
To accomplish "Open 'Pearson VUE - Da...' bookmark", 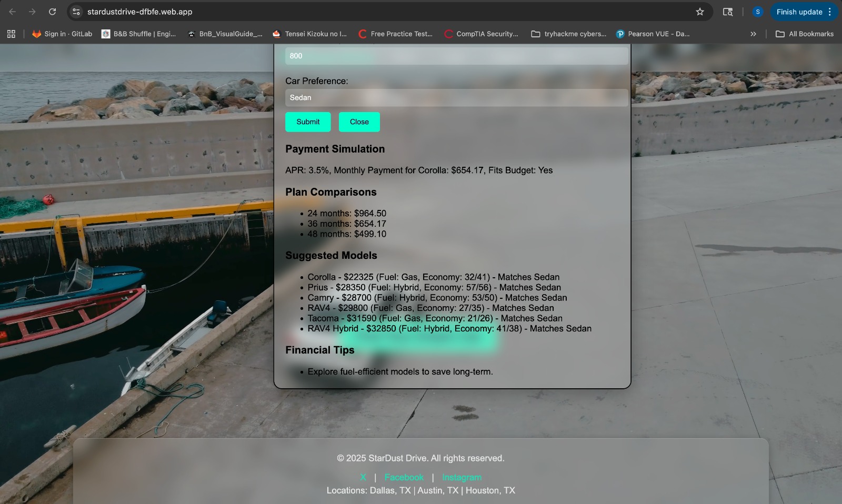I will coord(653,34).
